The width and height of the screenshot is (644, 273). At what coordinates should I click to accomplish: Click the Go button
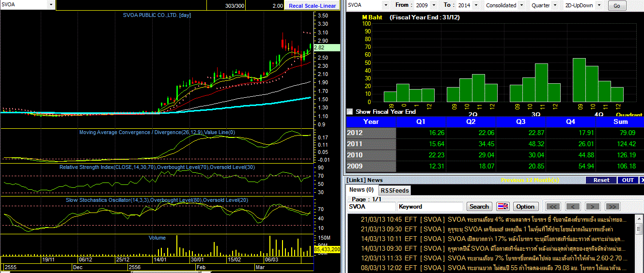(x=616, y=6)
